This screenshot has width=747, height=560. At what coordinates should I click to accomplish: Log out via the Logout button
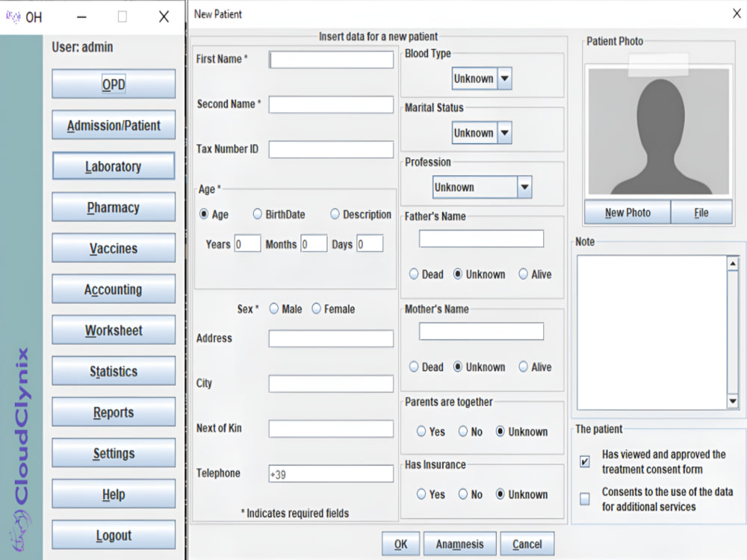(114, 535)
